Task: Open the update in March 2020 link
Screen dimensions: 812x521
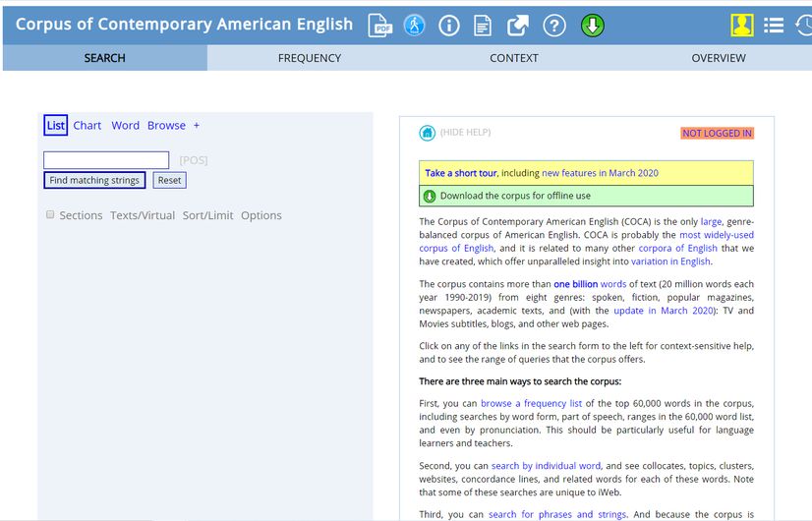Action: tap(664, 311)
